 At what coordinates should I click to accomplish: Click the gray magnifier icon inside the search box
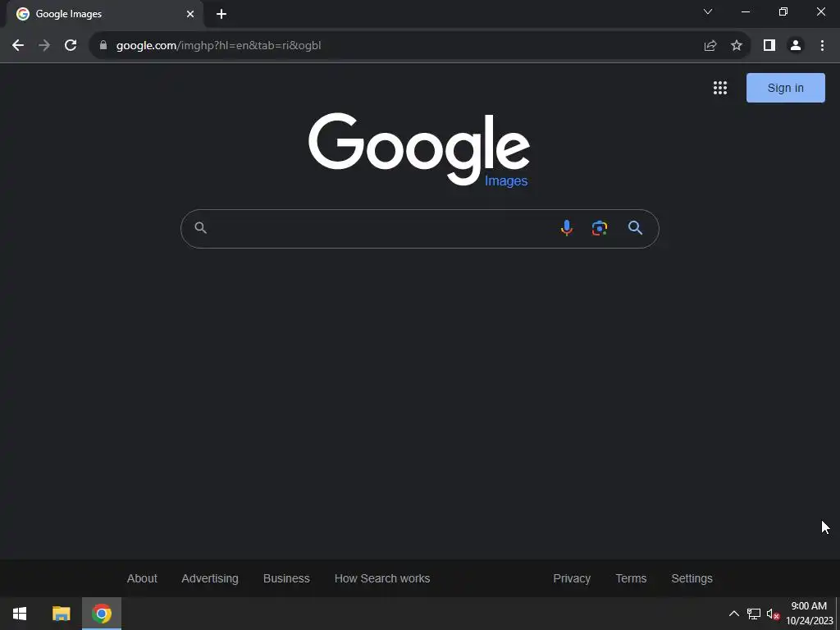(200, 228)
